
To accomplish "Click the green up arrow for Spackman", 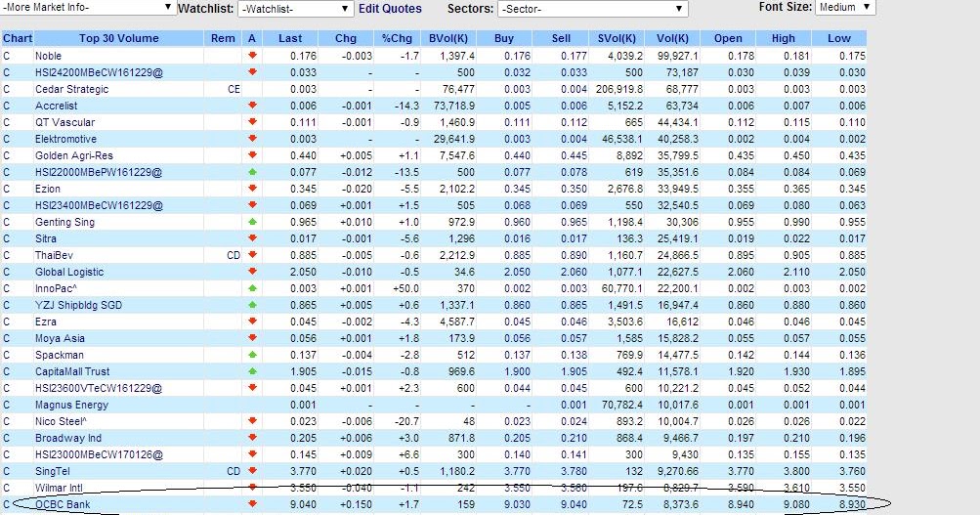I will coord(252,355).
